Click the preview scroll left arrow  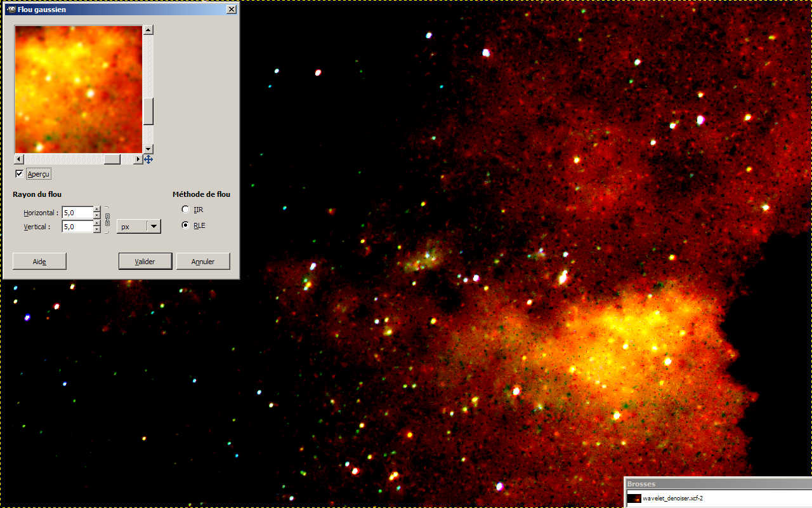pyautogui.click(x=19, y=159)
